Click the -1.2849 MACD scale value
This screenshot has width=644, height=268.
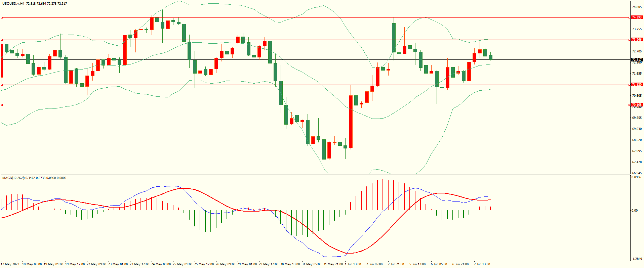coord(637,259)
